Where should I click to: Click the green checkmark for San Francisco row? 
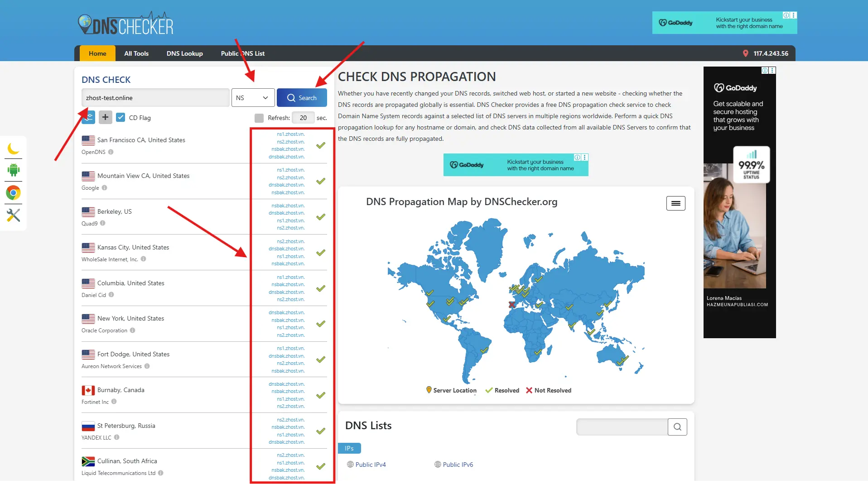point(321,145)
